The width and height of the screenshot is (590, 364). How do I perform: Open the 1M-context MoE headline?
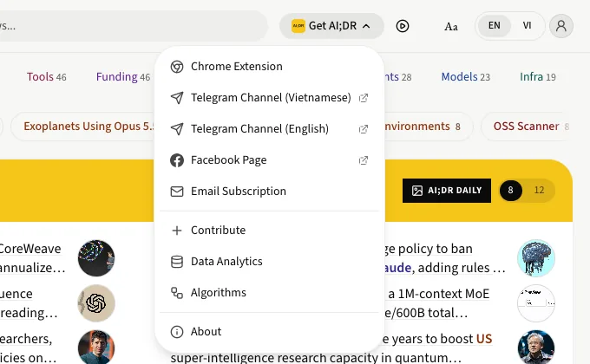tap(436, 303)
